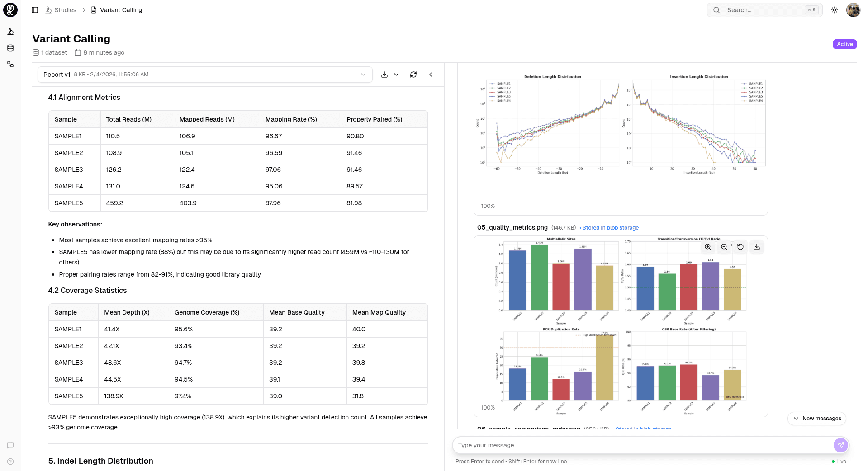Click the microscope Studies icon in sidebar
This screenshot has height=471, width=868.
click(10, 32)
